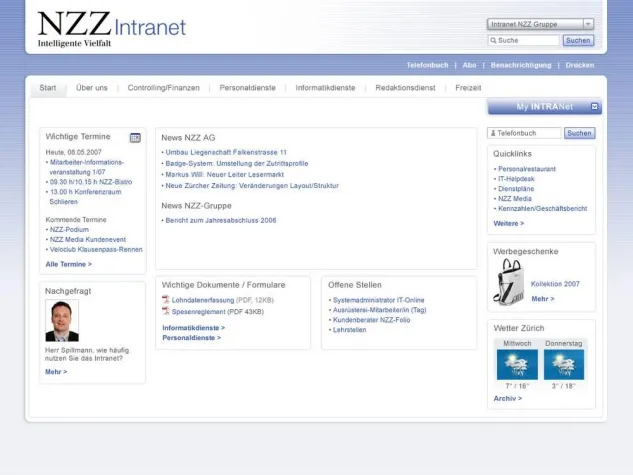Select the Freizeit tab

468,88
